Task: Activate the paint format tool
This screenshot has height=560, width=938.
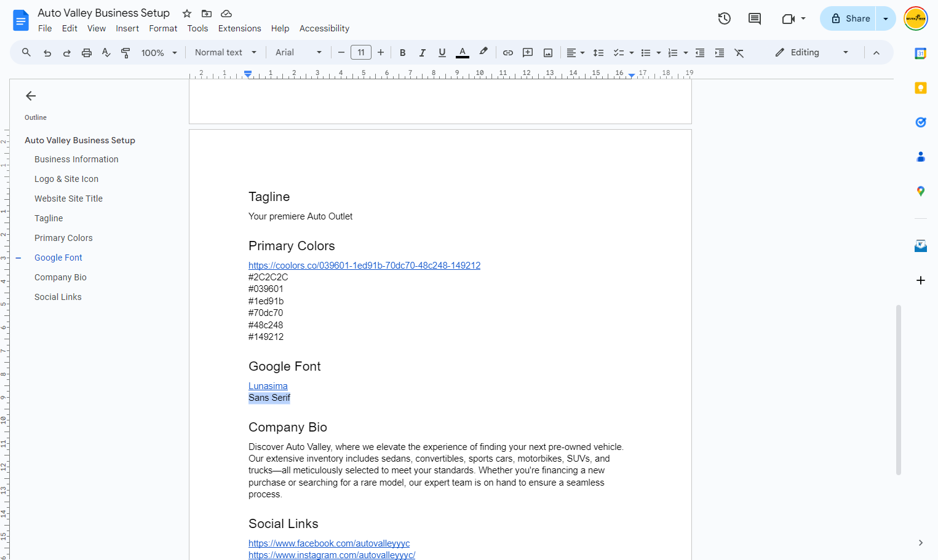Action: [125, 53]
